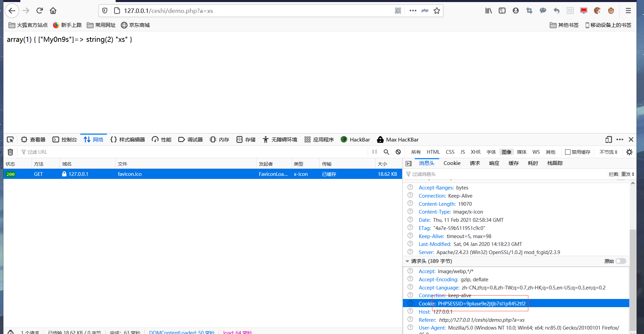644x334 pixels.
Task: Go to the browser home page
Action: [53, 11]
